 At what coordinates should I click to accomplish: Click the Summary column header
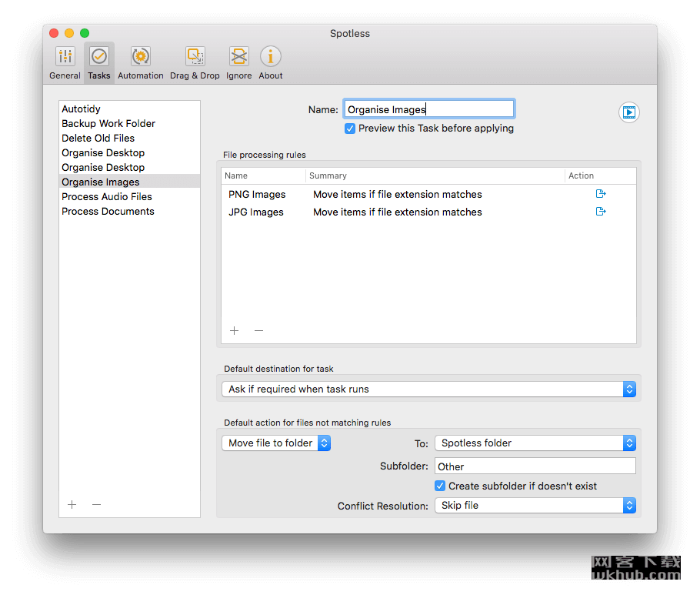pyautogui.click(x=435, y=176)
